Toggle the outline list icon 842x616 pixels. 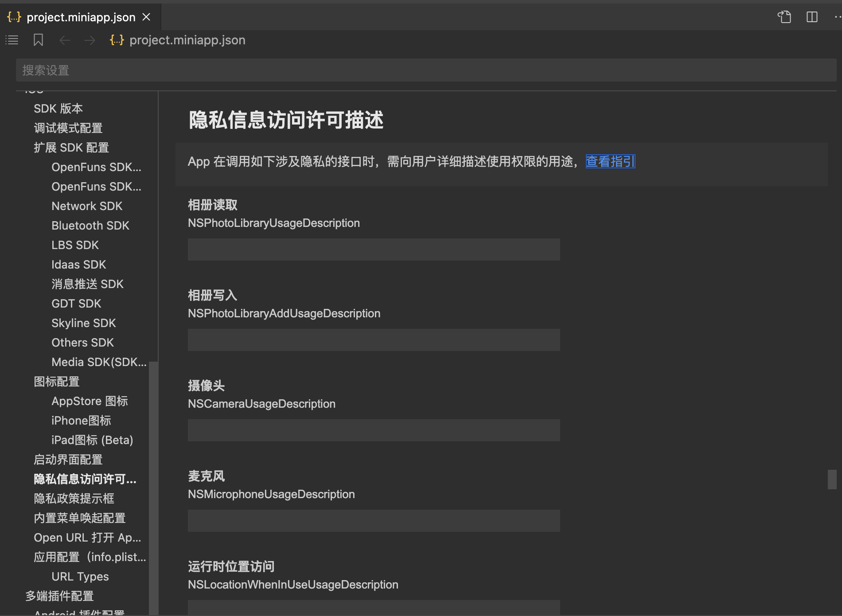pos(12,40)
